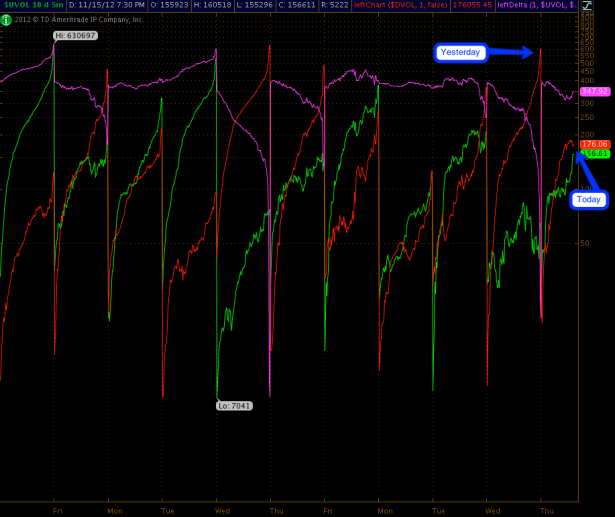Click the first Wed label on time axis
The height and width of the screenshot is (517, 615).
coord(222,511)
